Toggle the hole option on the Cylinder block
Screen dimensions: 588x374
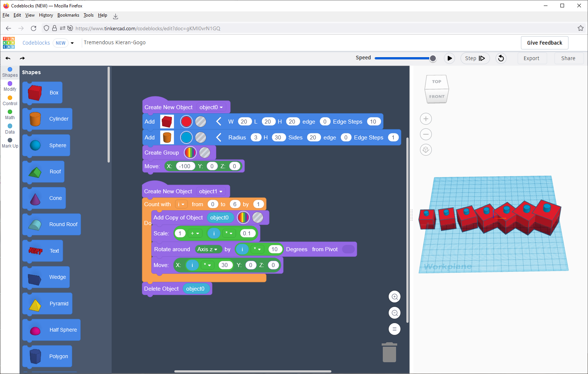(200, 138)
